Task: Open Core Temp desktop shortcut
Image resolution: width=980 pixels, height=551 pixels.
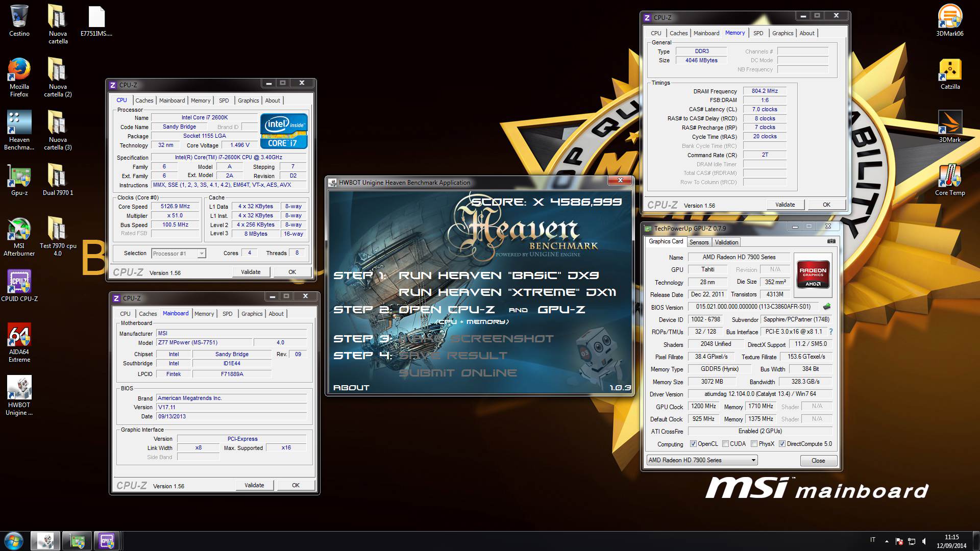Action: click(950, 180)
